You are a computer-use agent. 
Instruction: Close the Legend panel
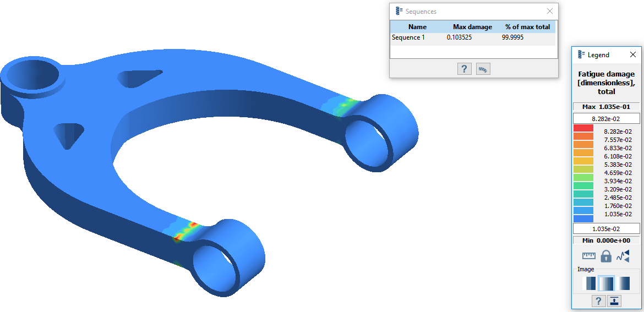tap(632, 55)
